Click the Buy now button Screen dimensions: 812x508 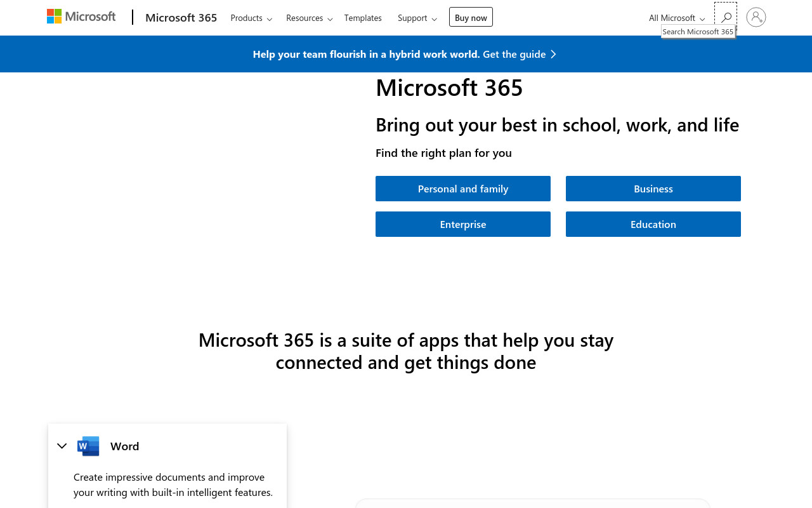[471, 17]
